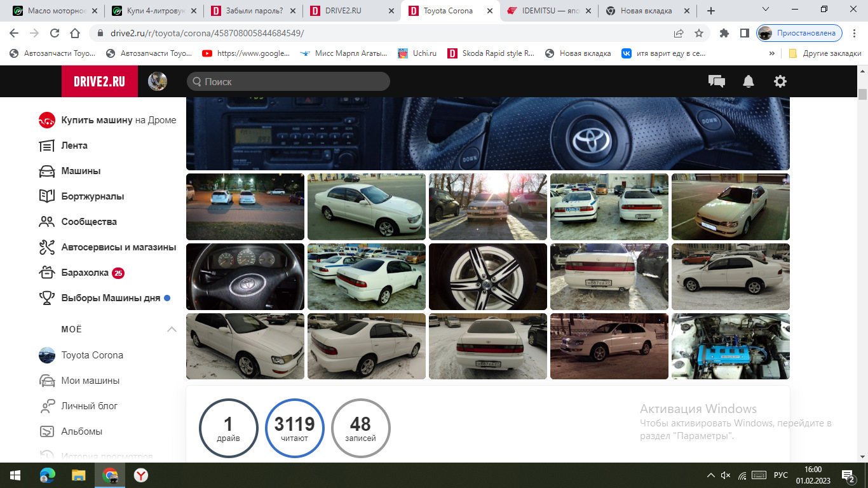
Task: Click the browser back arrow
Action: pos(14,33)
